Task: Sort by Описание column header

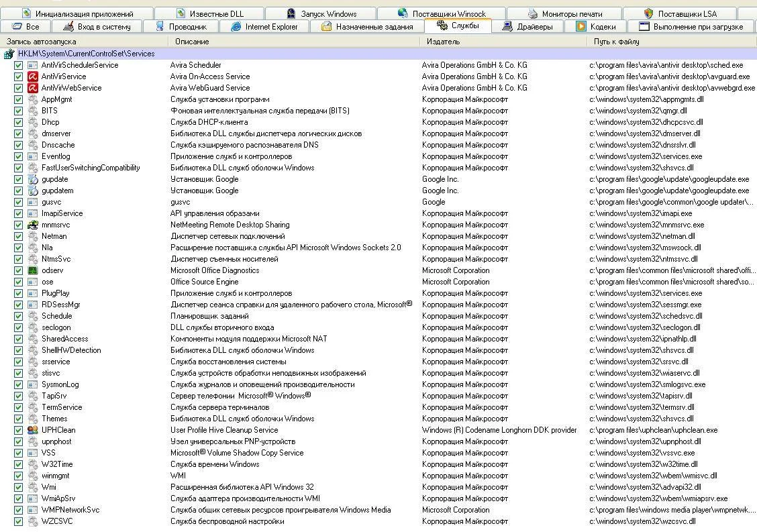Action: pyautogui.click(x=295, y=42)
